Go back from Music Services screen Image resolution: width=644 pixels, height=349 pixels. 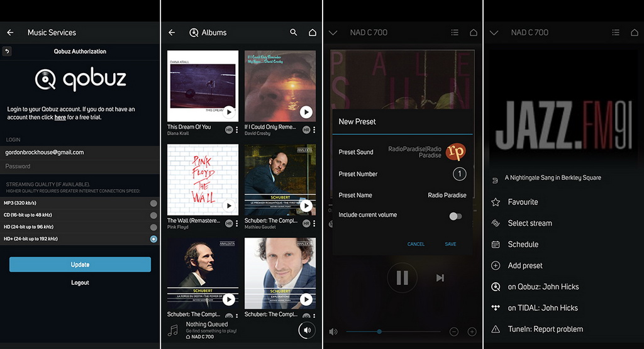point(10,33)
